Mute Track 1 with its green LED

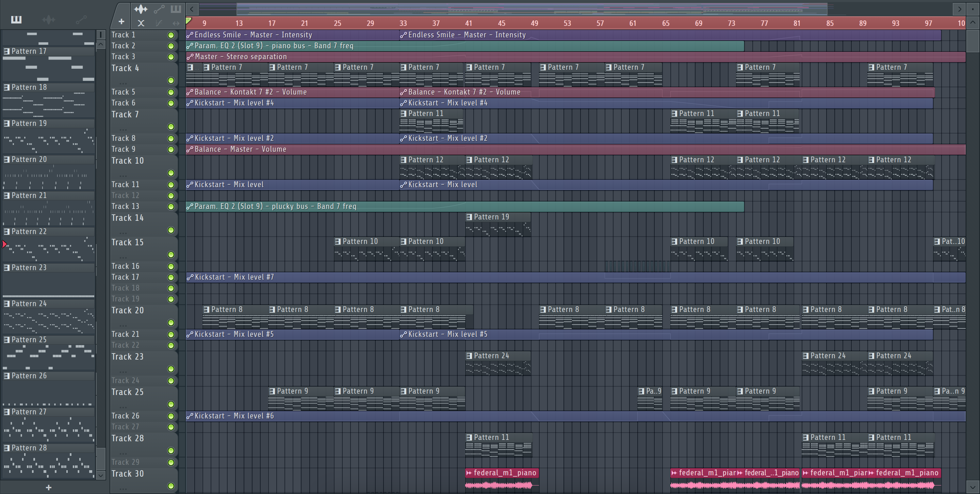[x=171, y=35]
